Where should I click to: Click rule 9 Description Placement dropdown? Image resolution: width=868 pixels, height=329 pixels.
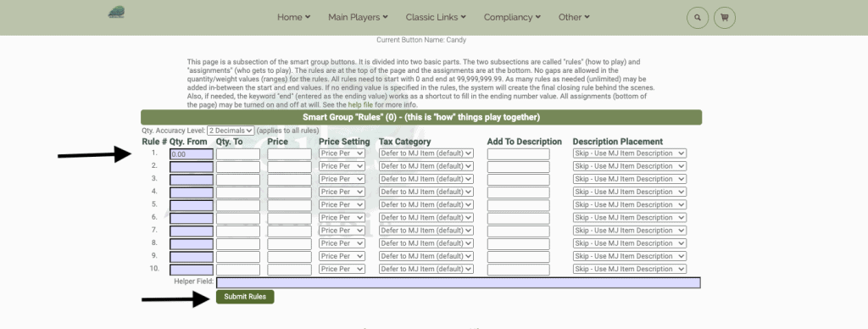click(x=630, y=256)
